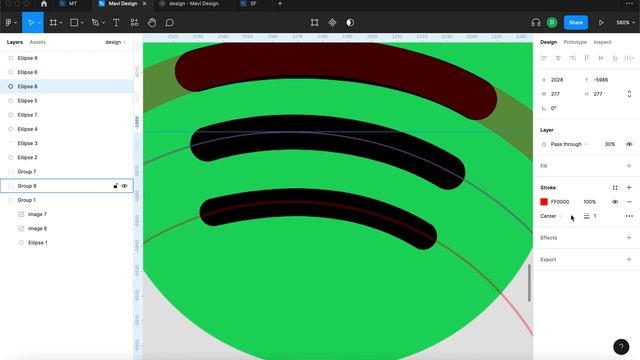This screenshot has height=360, width=640.
Task: Open the Pass through blend mode dropdown
Action: click(569, 144)
